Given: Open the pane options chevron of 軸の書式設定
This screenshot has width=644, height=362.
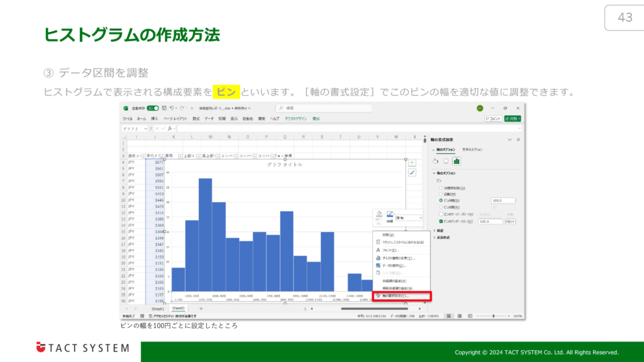Looking at the screenshot, I should [x=509, y=140].
